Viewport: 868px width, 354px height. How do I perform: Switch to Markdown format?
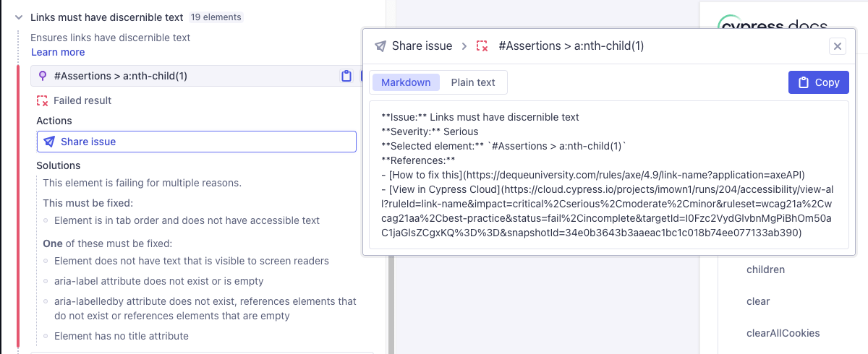point(406,82)
